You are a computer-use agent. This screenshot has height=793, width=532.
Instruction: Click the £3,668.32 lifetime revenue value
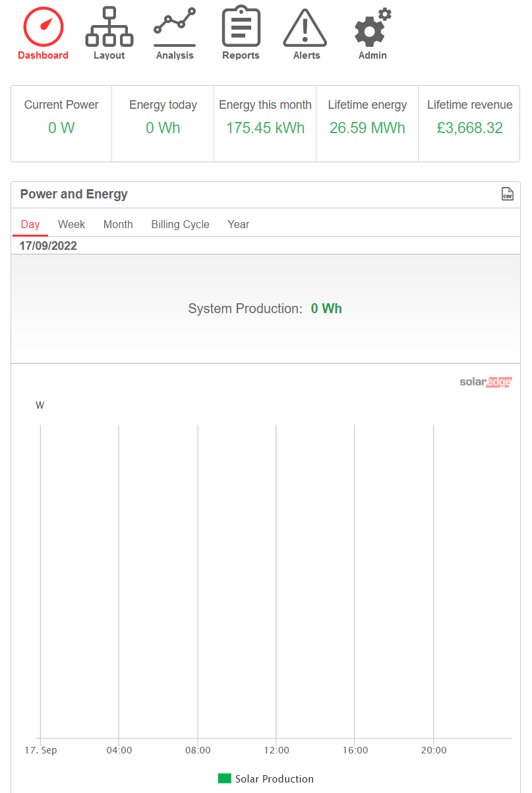point(469,128)
